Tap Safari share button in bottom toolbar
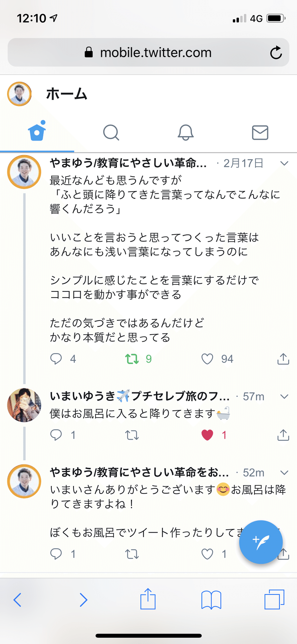The image size is (297, 644). click(148, 599)
